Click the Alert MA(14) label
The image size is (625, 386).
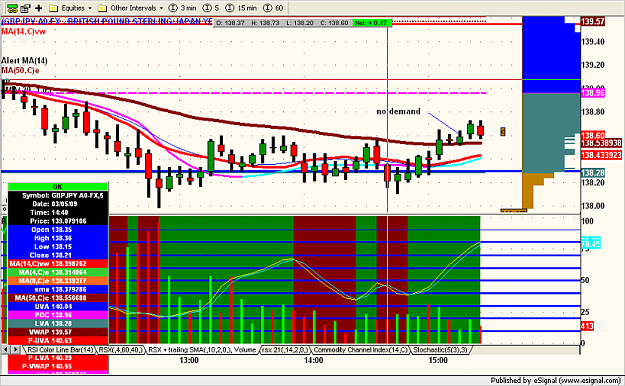point(24,61)
